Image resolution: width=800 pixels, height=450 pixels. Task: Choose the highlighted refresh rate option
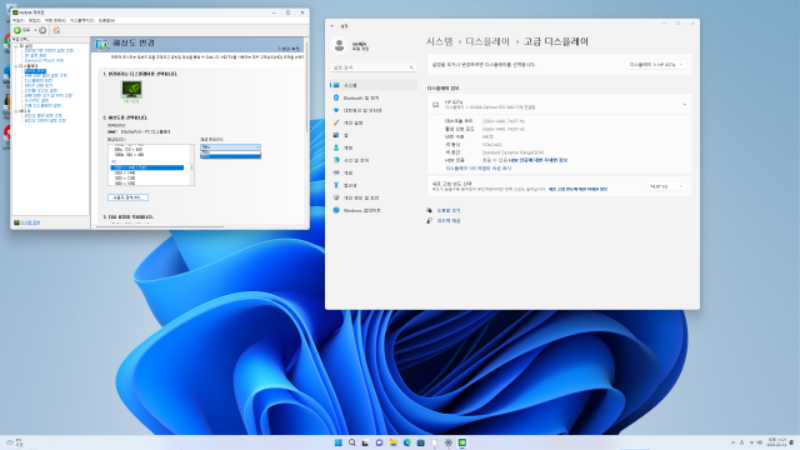point(230,156)
